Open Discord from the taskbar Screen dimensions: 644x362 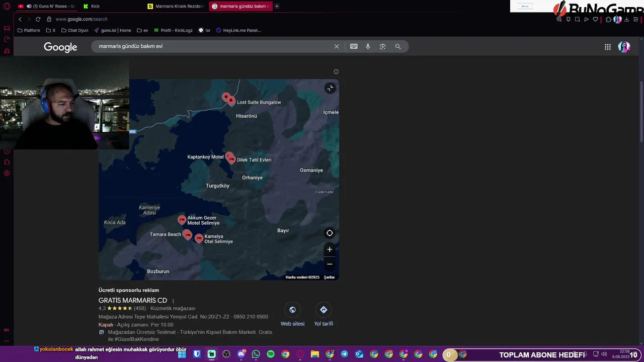coord(241,354)
